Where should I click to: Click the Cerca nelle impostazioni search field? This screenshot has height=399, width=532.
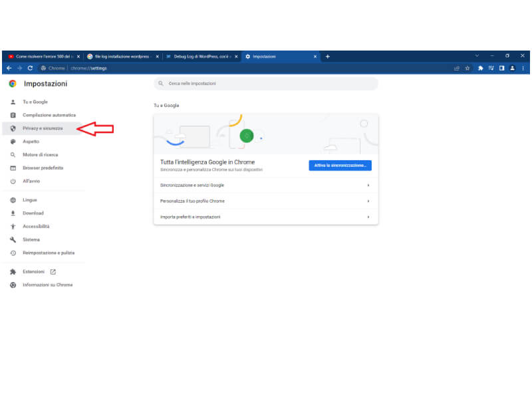click(x=265, y=84)
